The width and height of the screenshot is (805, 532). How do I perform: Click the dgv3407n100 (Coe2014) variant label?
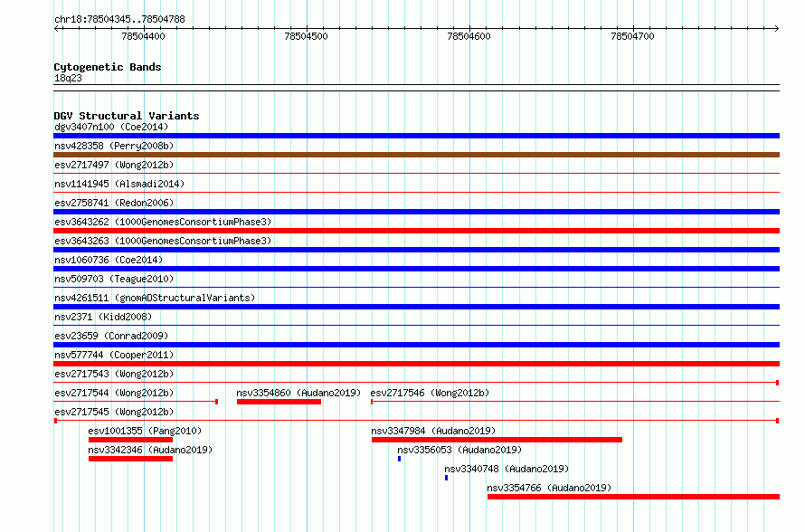click(111, 127)
